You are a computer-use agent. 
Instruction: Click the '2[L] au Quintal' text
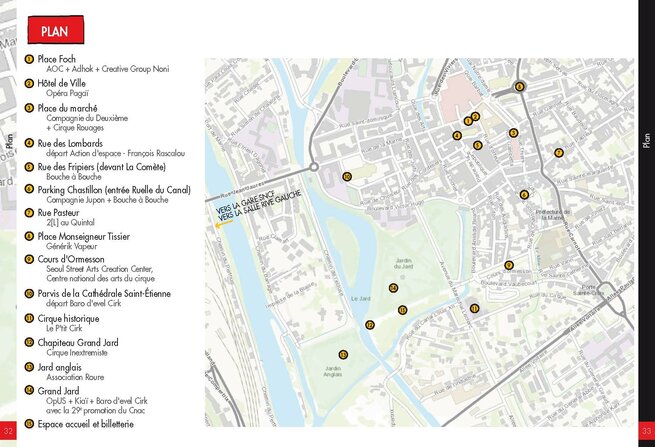(70, 222)
